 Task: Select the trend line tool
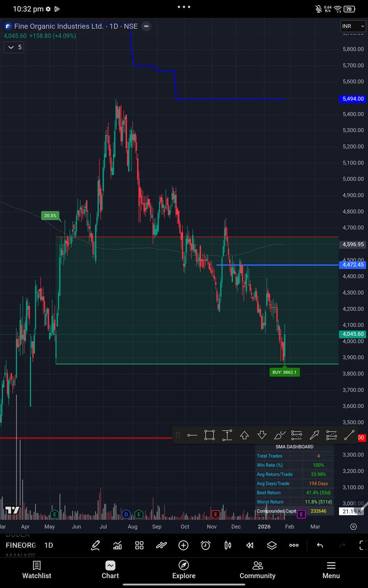[x=349, y=435]
